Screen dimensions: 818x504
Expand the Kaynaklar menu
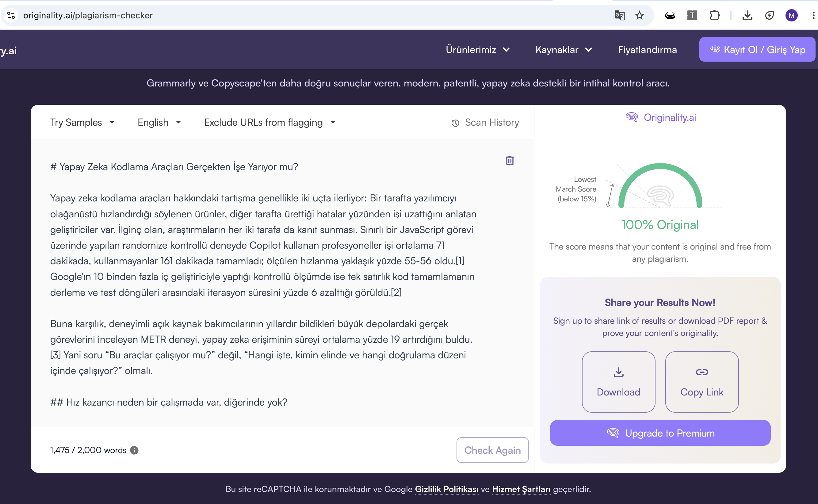(x=563, y=50)
